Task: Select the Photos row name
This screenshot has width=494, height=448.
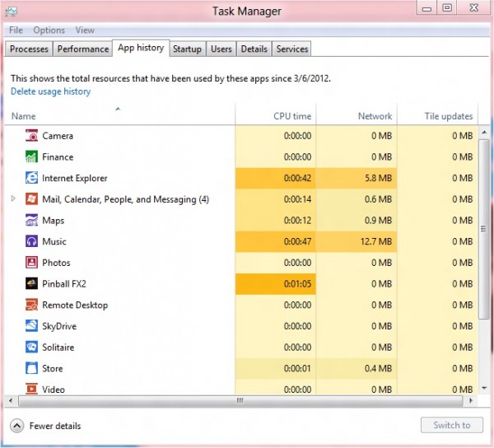Action: pos(56,263)
